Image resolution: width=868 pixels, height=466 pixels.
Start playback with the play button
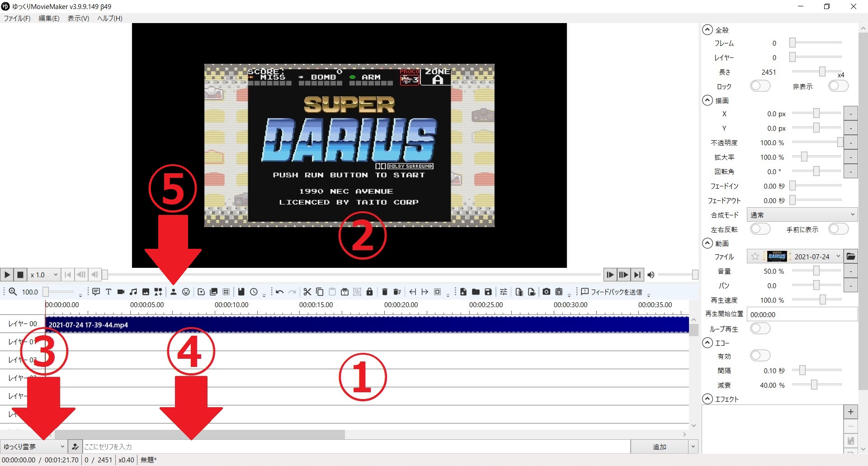[x=7, y=275]
